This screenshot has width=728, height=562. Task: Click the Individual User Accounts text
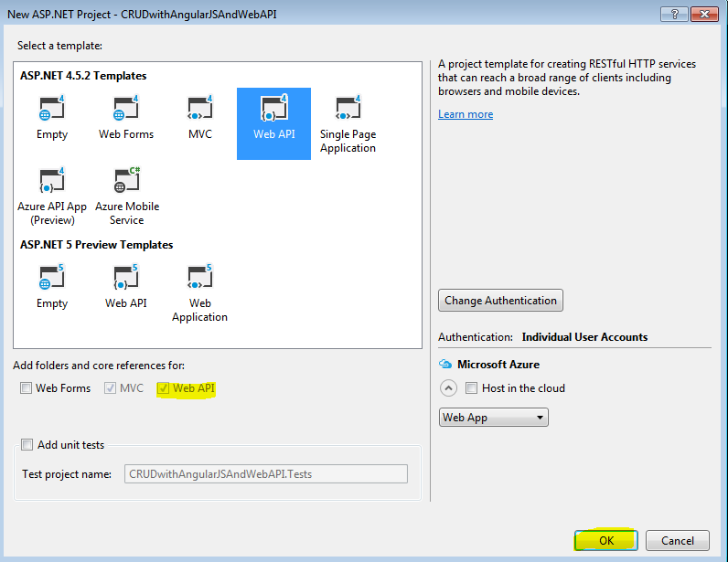coord(584,337)
